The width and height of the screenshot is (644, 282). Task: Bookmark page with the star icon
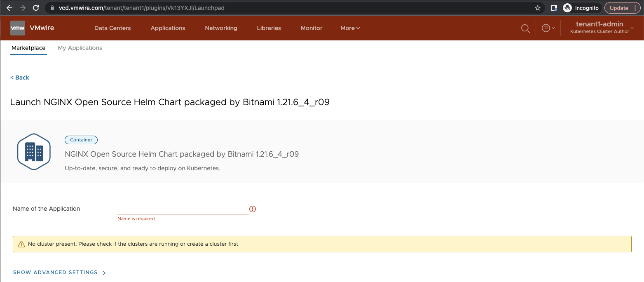point(537,8)
